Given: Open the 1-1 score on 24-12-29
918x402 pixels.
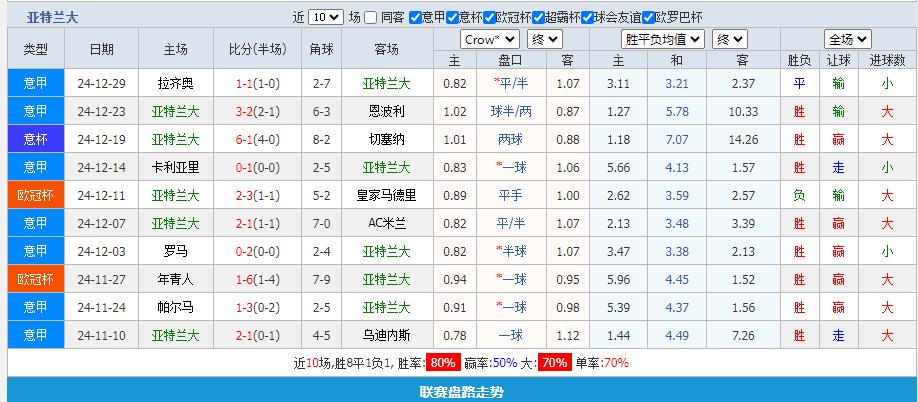Looking at the screenshot, I should [x=244, y=83].
